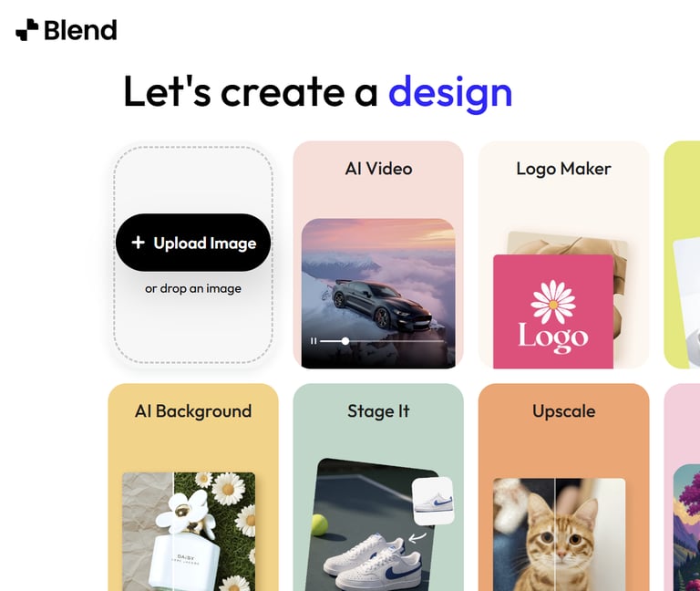
Task: Click the plus icon on Upload Image
Action: (138, 243)
